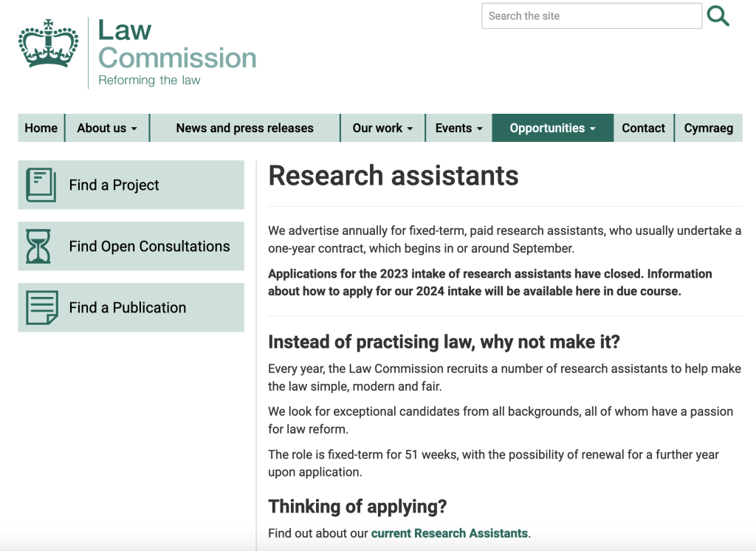Click the Law Commission wordmark in header
Viewport: 756px width, 551px height.
176,44
